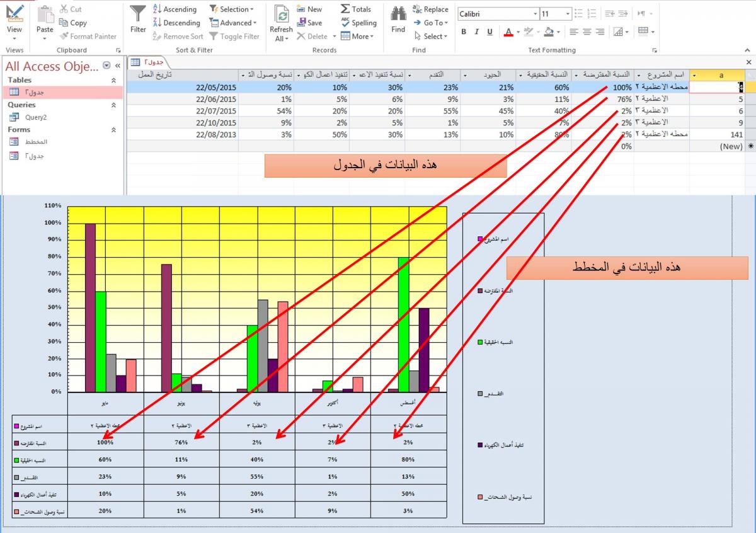
Task: Sort records Descending
Action: pos(176,23)
